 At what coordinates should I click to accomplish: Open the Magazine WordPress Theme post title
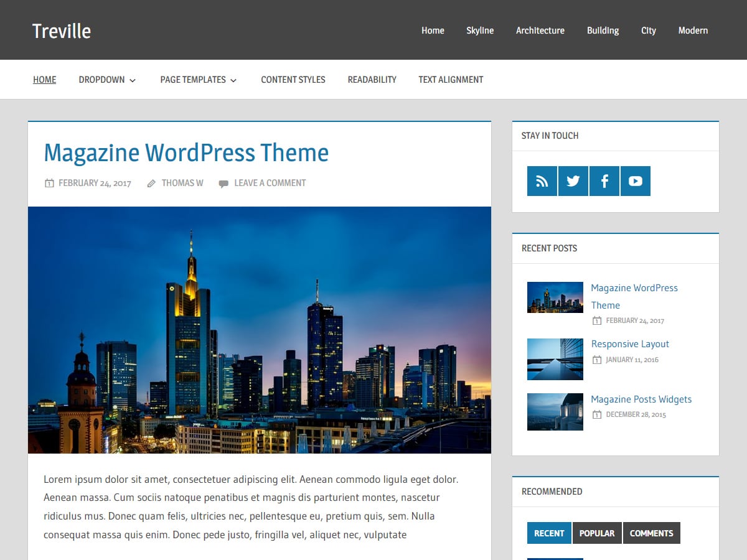tap(186, 153)
